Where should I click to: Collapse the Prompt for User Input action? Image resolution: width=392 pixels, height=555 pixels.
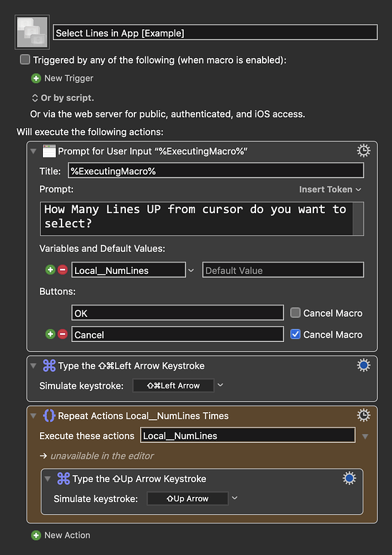point(34,151)
